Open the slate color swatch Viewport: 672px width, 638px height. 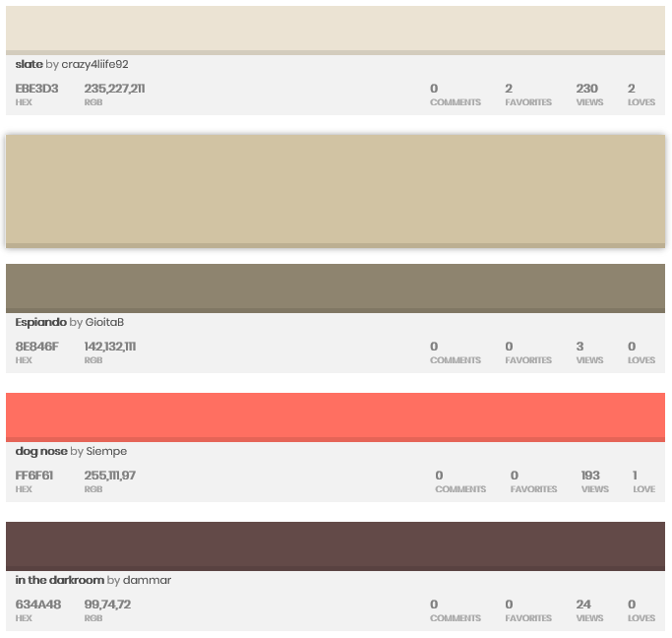(x=336, y=31)
